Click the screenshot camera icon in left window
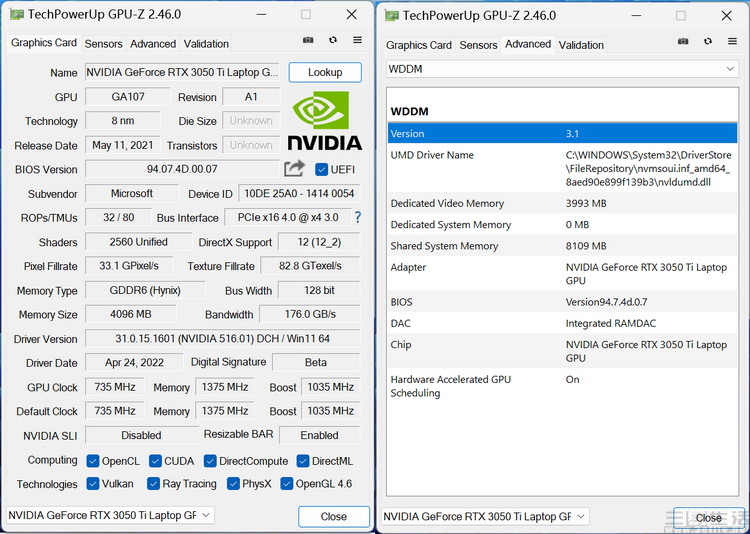The image size is (750, 534). 308,40
